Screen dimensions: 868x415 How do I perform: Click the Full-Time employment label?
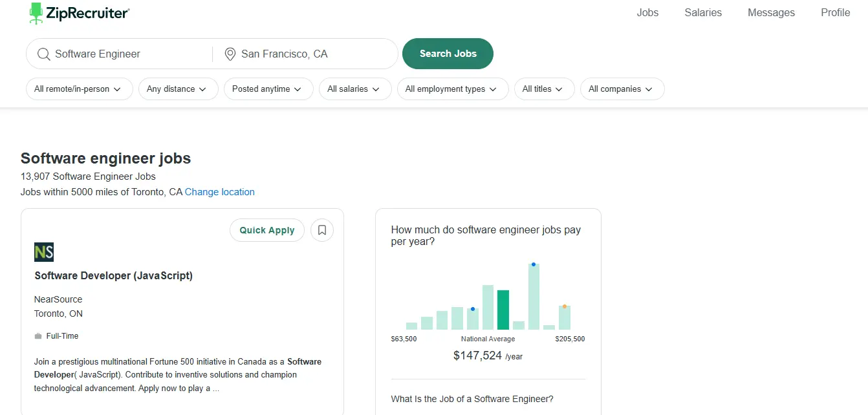62,336
